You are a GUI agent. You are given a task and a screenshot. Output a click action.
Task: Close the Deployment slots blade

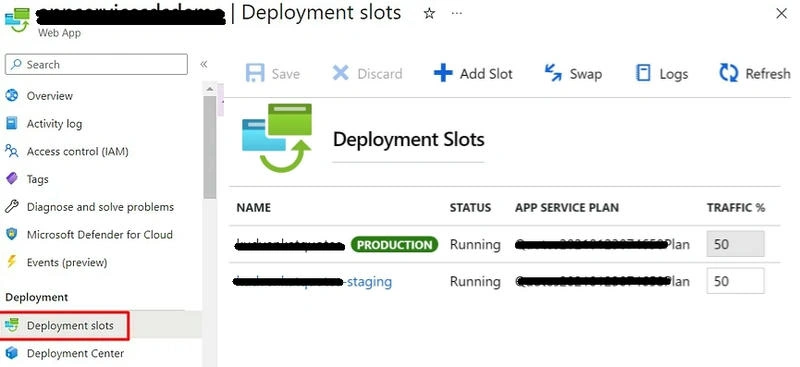(781, 14)
